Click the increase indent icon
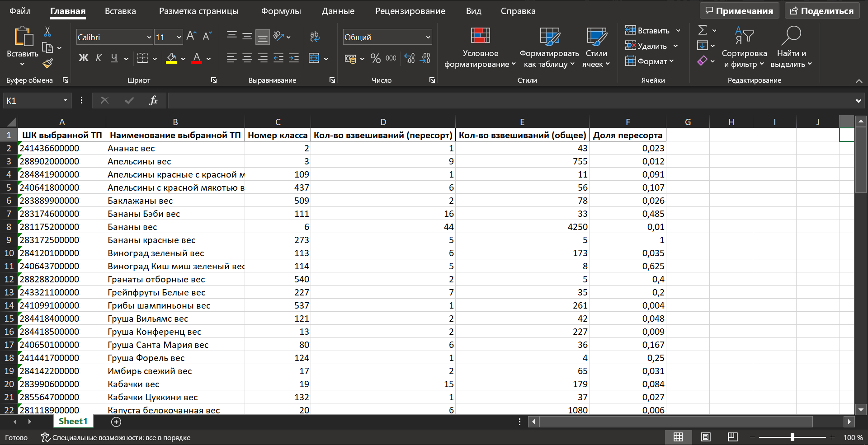868x445 pixels. (x=294, y=58)
